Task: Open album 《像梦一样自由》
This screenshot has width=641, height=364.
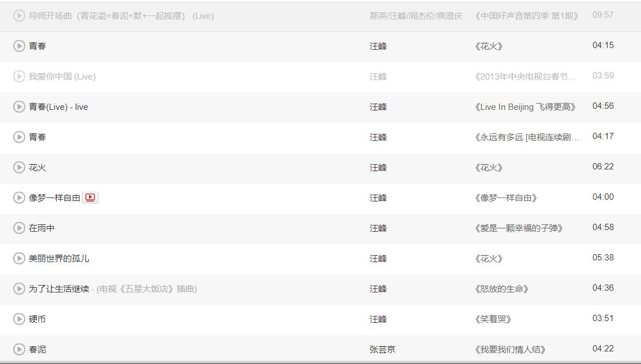Action: pos(506,197)
